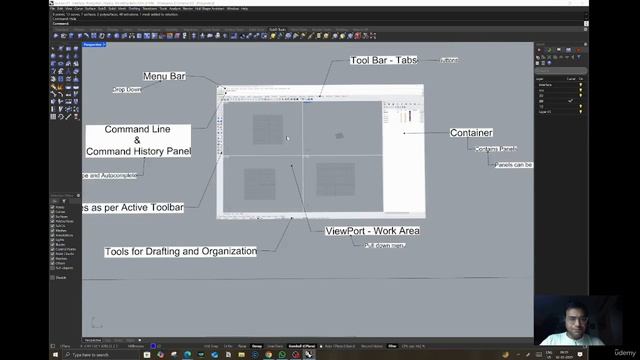640x360 pixels.
Task: Open the Selection Filter panel gear options
Action: click(x=78, y=196)
